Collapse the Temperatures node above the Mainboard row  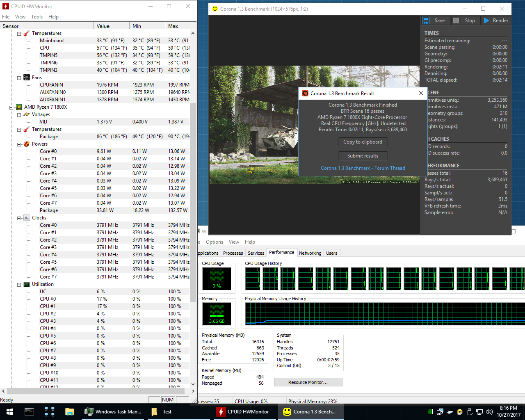tap(19, 33)
